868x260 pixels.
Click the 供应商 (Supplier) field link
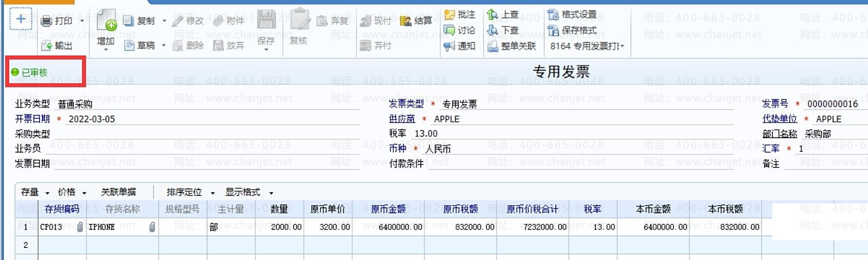click(402, 119)
